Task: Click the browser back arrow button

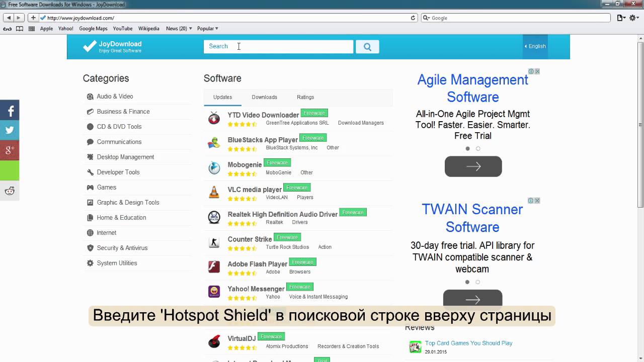Action: 9,18
